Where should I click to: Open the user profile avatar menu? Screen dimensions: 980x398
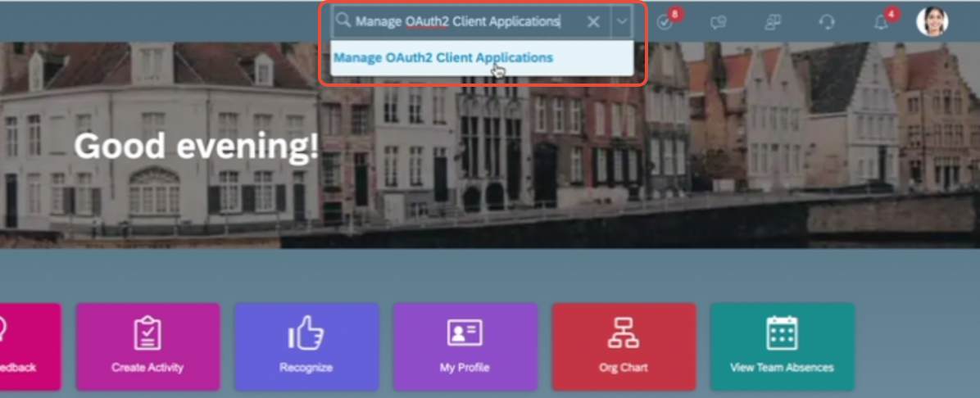point(932,22)
